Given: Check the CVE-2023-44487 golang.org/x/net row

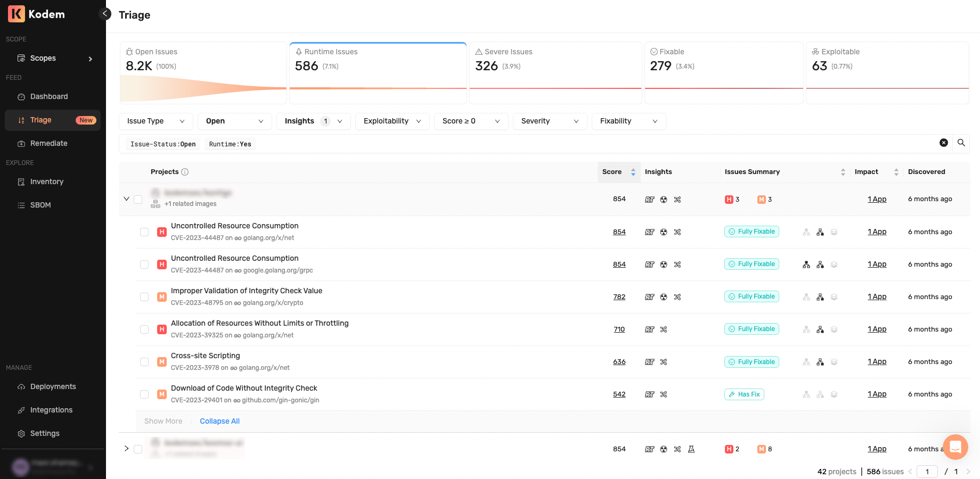Looking at the screenshot, I should click(144, 232).
